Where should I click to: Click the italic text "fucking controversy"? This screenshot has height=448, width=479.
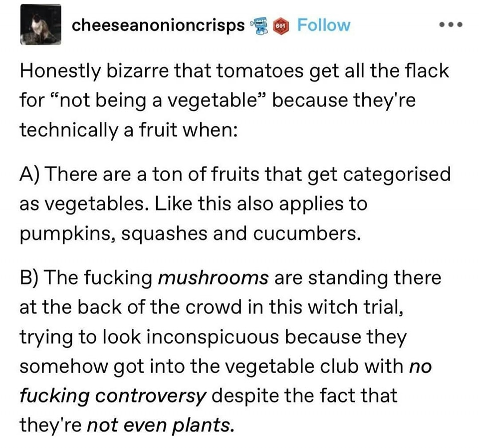pos(113,396)
